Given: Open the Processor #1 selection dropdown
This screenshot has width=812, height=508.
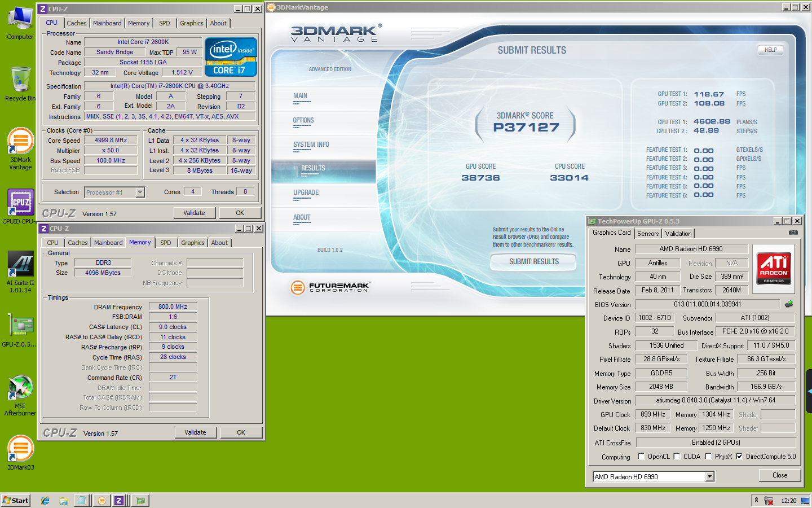Looking at the screenshot, I should pyautogui.click(x=114, y=192).
